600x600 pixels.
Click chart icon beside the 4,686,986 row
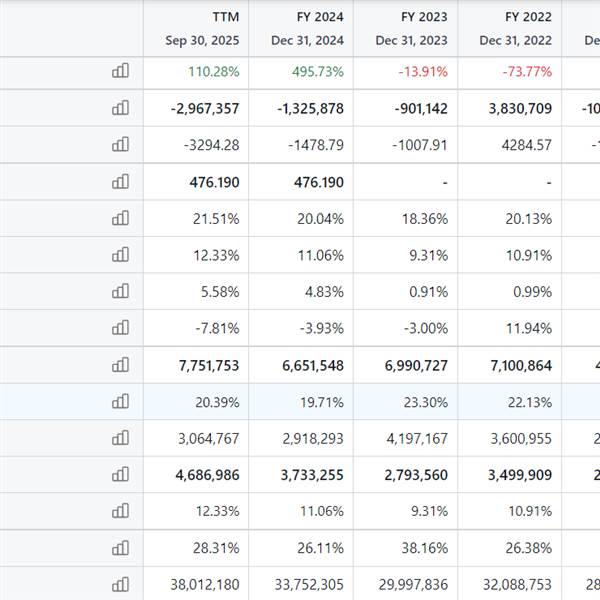coord(121,475)
